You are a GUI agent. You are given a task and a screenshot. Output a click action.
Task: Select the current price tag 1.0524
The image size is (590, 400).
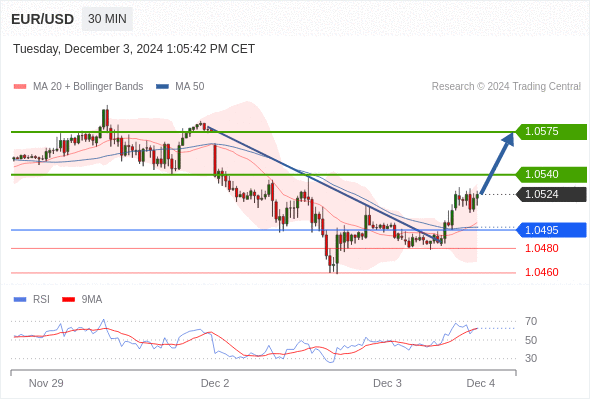pyautogui.click(x=551, y=195)
